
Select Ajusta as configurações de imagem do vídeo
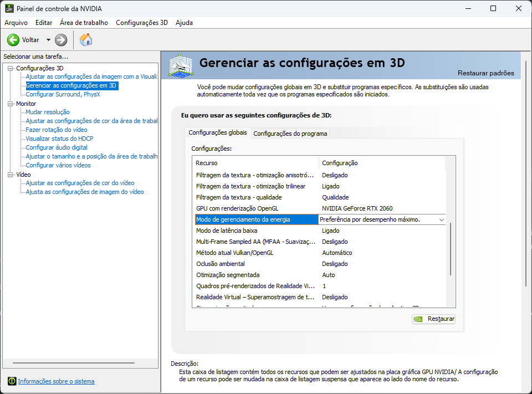pos(85,192)
